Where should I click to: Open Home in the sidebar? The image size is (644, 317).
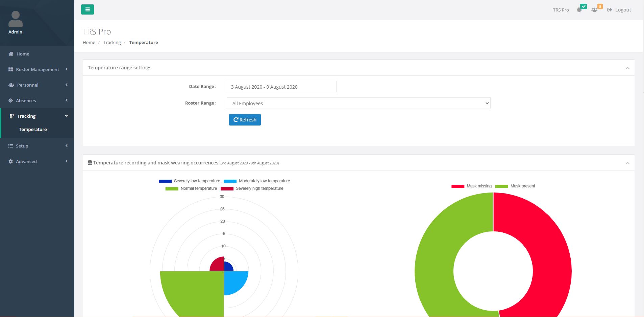37,54
